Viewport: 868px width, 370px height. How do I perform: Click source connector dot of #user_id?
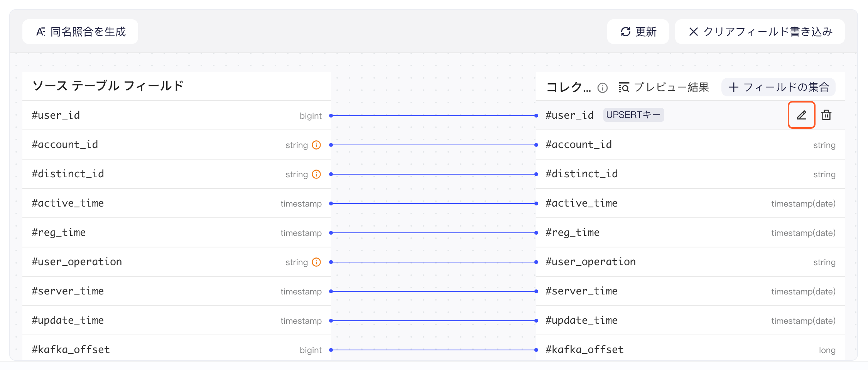tap(331, 116)
